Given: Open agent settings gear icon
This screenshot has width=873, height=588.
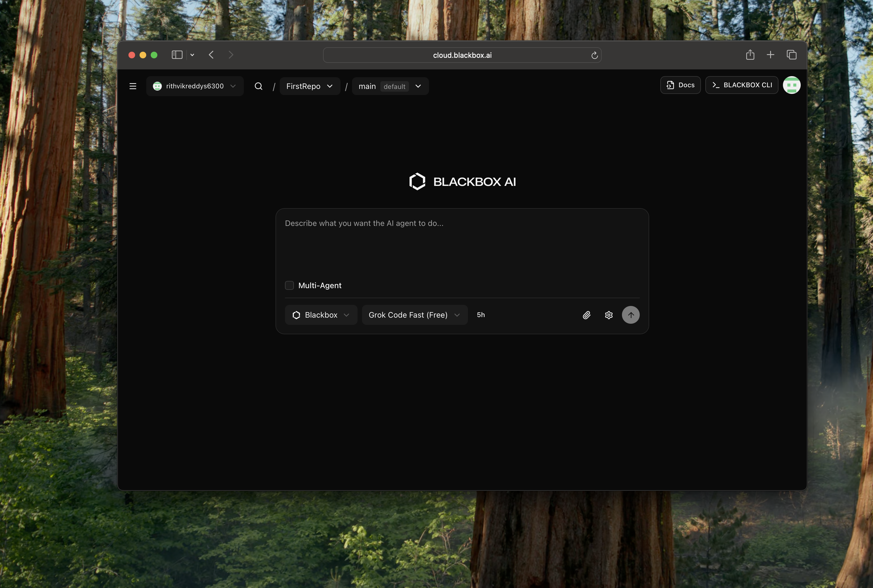Looking at the screenshot, I should pyautogui.click(x=609, y=315).
